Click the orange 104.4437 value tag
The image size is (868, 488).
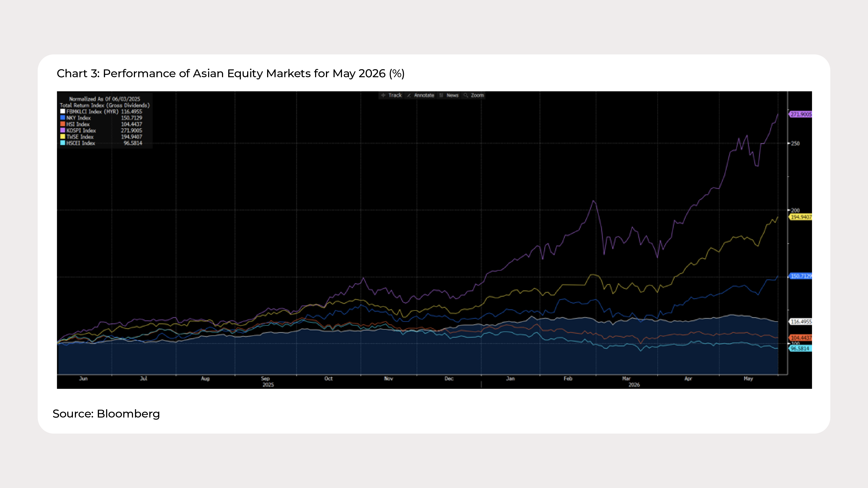pyautogui.click(x=801, y=338)
